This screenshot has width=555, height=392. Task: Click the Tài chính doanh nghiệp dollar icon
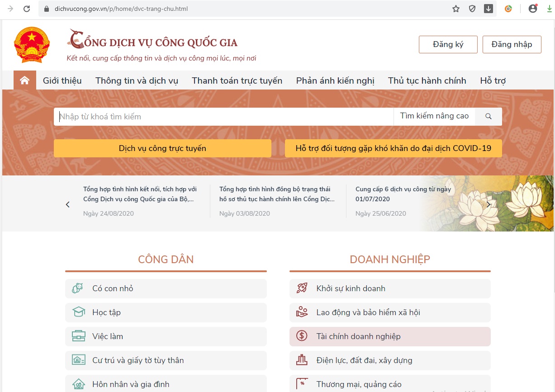[x=302, y=336]
